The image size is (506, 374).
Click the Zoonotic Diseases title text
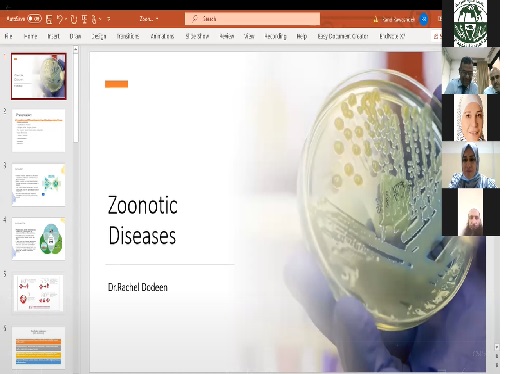[x=143, y=220]
